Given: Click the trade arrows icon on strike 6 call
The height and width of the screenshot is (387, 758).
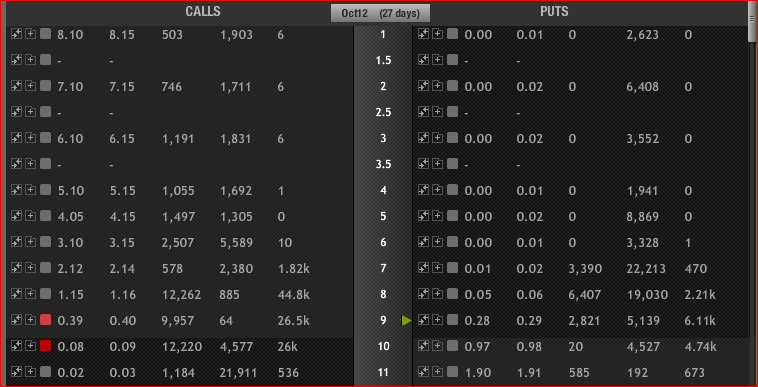Looking at the screenshot, I should coord(16,242).
